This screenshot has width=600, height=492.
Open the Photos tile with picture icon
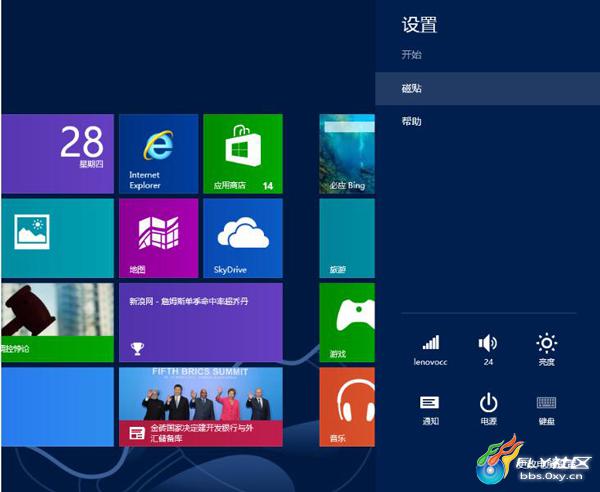pos(57,238)
